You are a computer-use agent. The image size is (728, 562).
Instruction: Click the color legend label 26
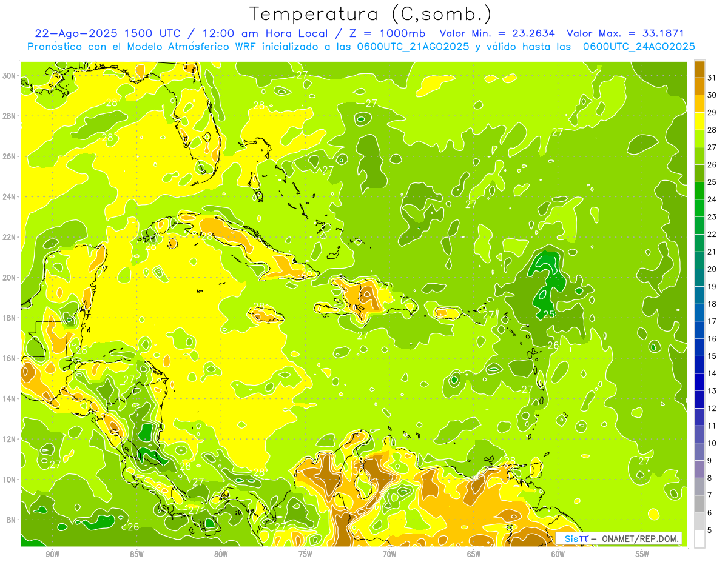click(712, 164)
